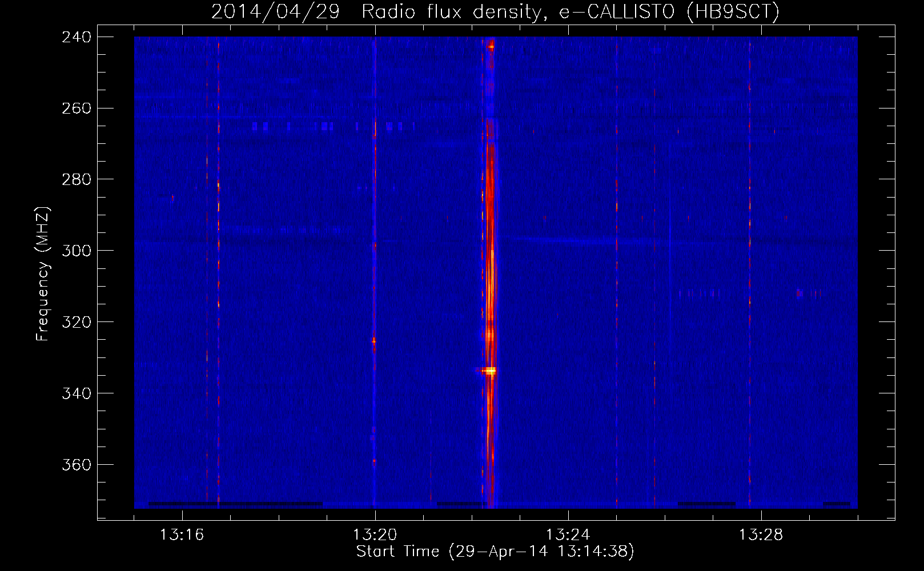The height and width of the screenshot is (571, 924).
Task: Click the 'Start Time (29-Apr-14 13:14:38)' label
Action: pyautogui.click(x=495, y=552)
